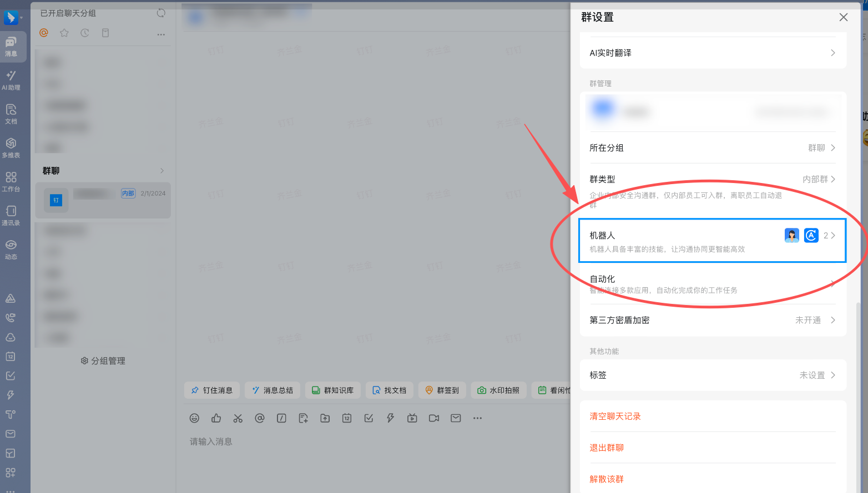Open the video meeting camera icon
The height and width of the screenshot is (493, 868).
[x=433, y=418]
